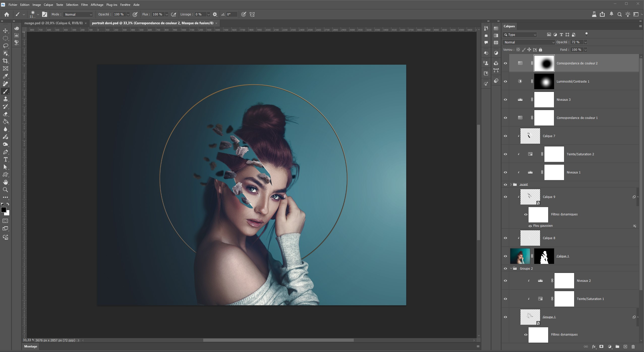Select the Luminosité/Contraste 1 layer
The image size is (644, 352).
[573, 82]
